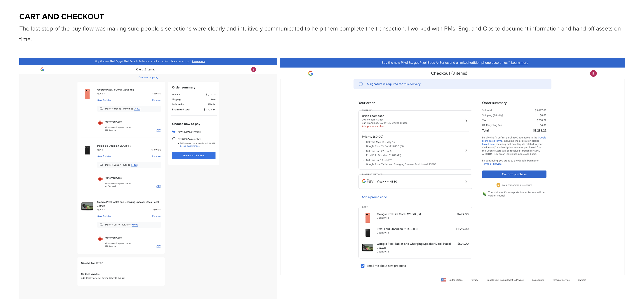Open Careers footer link
The image size is (644, 305).
tap(582, 280)
